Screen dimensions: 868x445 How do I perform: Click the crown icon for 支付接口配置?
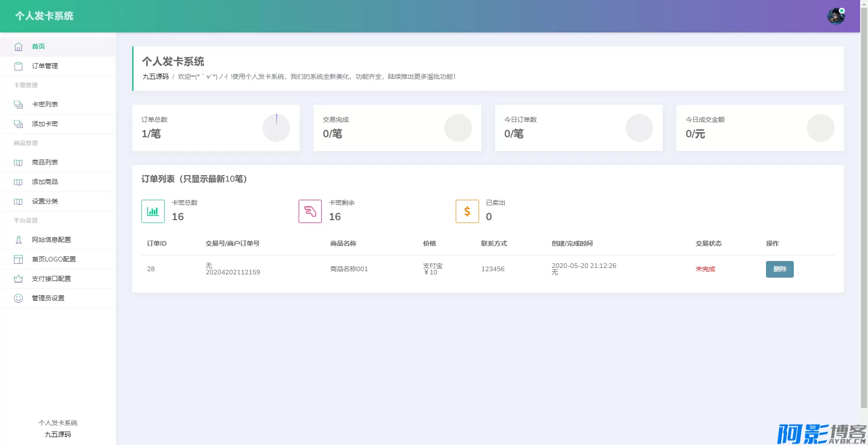point(18,279)
